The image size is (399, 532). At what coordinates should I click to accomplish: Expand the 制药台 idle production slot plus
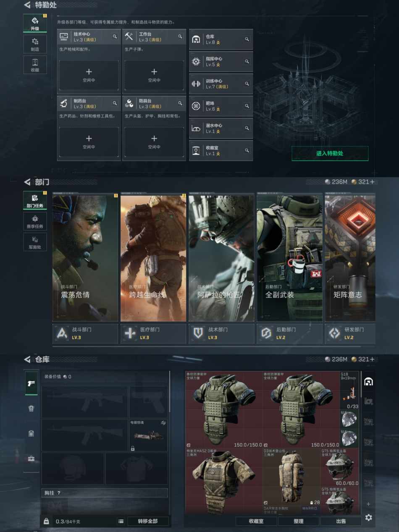(x=89, y=142)
